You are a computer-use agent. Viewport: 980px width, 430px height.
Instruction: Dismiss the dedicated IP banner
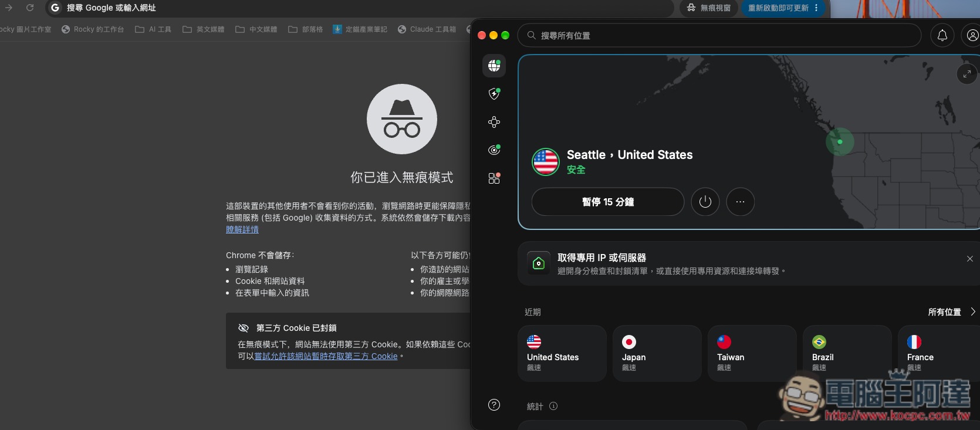pos(970,259)
